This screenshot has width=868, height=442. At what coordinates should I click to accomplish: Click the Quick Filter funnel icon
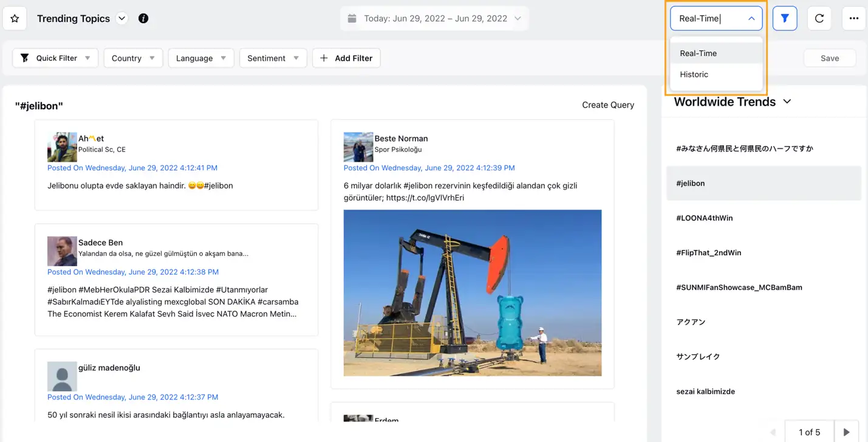tap(24, 58)
